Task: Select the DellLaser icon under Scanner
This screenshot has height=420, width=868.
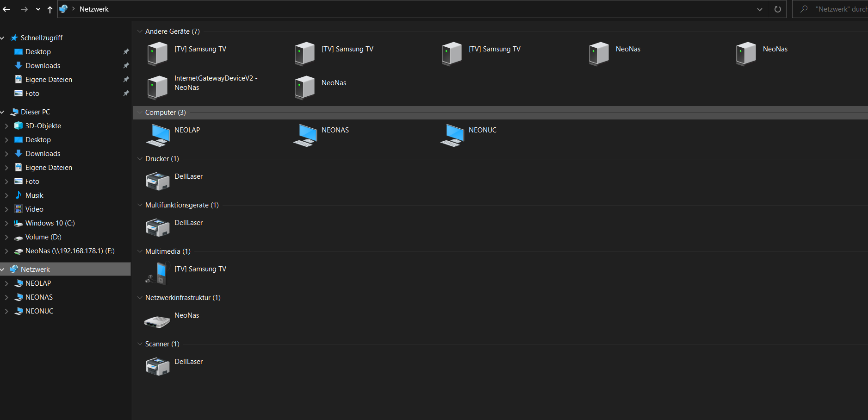Action: pyautogui.click(x=158, y=366)
